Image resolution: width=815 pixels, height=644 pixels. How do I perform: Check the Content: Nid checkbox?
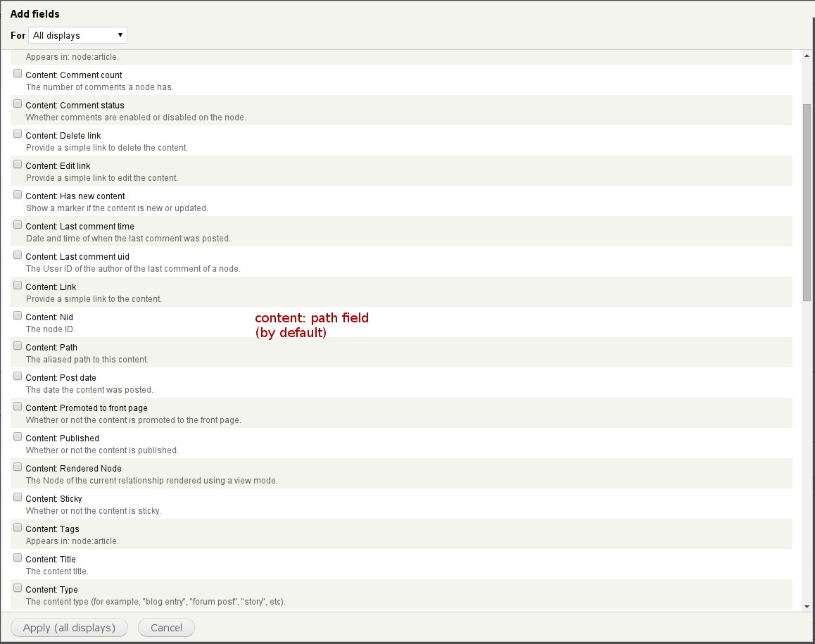coord(18,315)
